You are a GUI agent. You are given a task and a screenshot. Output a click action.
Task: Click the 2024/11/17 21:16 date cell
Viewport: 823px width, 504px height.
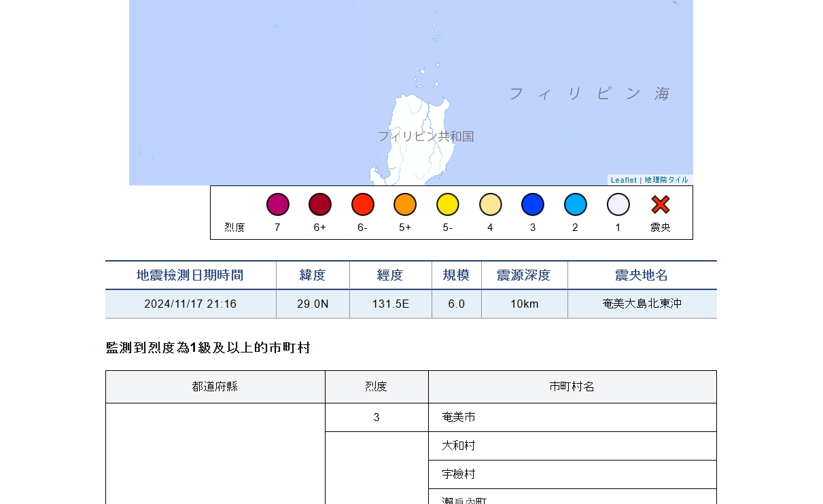pyautogui.click(x=190, y=304)
